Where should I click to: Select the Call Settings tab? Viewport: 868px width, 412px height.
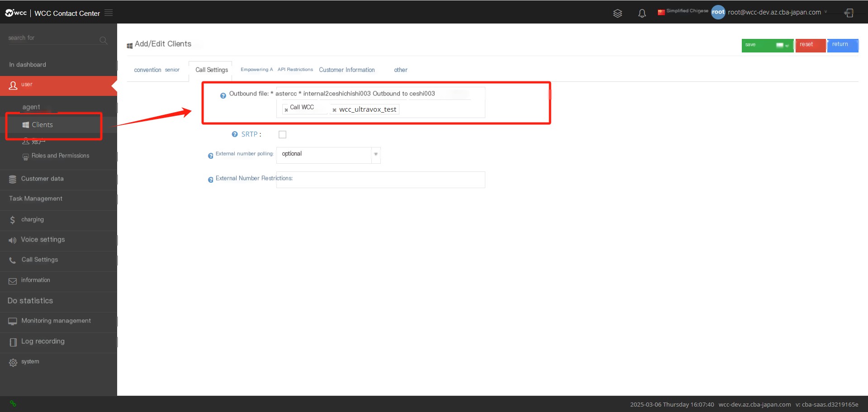(x=212, y=70)
